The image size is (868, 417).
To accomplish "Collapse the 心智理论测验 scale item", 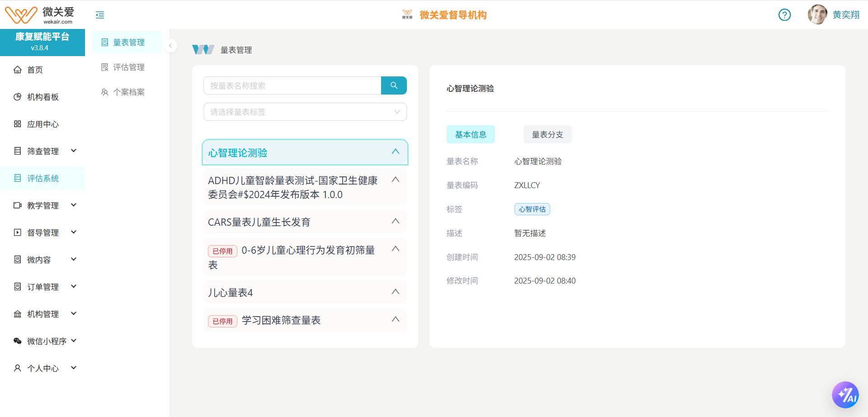I will pos(395,152).
